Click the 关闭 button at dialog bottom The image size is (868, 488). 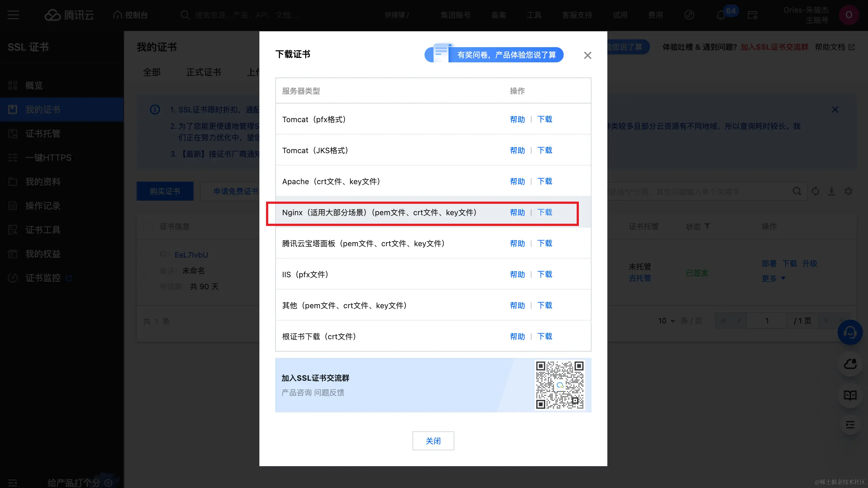tap(433, 441)
